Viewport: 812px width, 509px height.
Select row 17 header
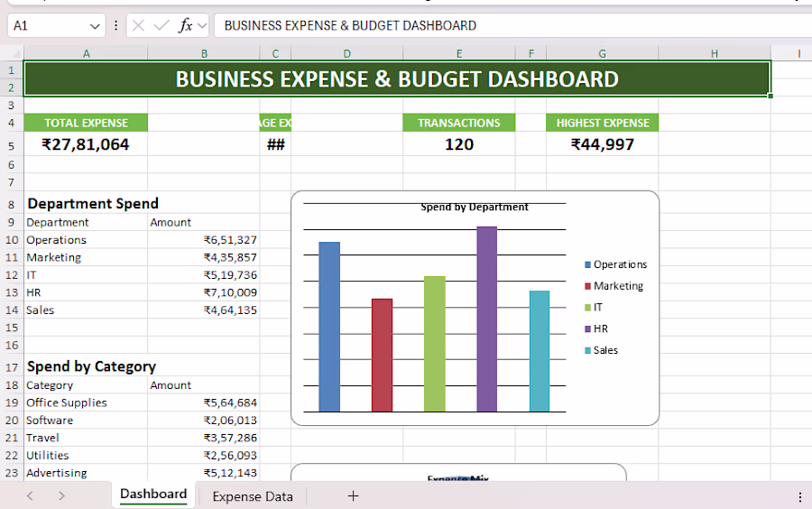click(12, 367)
